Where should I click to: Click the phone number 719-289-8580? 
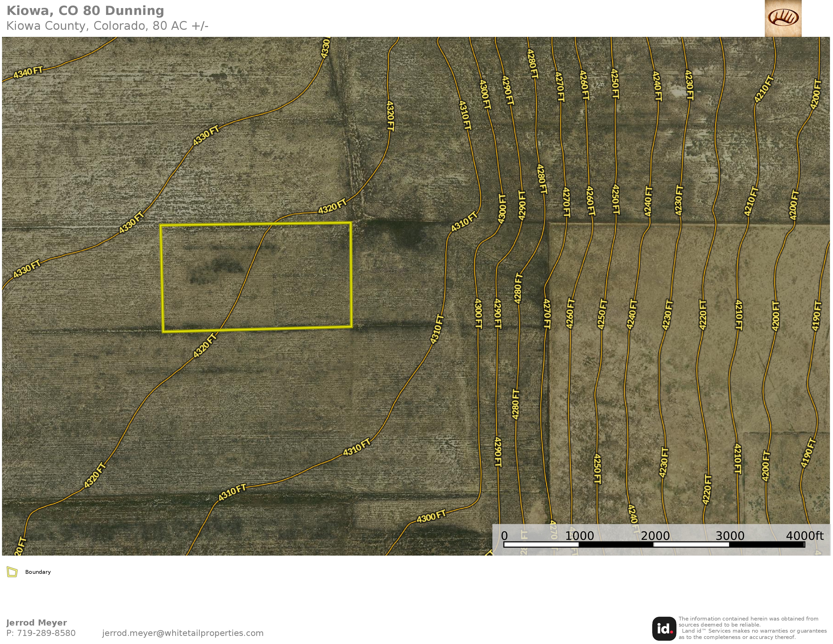click(x=46, y=633)
